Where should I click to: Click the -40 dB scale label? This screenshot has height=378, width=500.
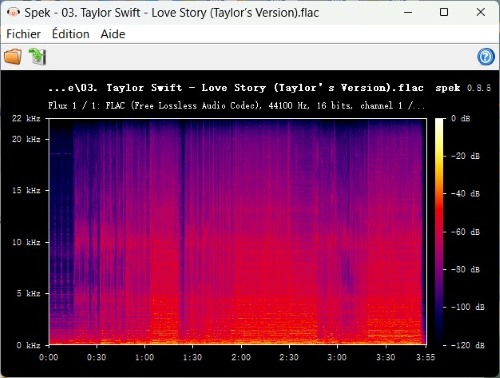[x=465, y=193]
